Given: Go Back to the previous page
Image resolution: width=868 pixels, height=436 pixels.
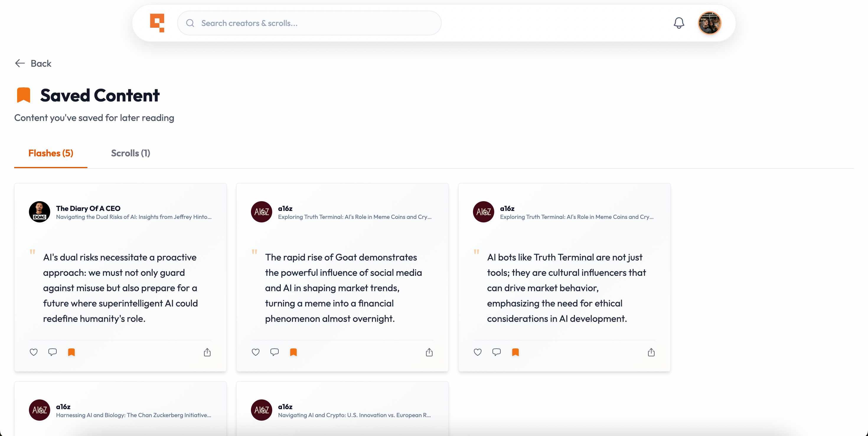Looking at the screenshot, I should point(33,63).
